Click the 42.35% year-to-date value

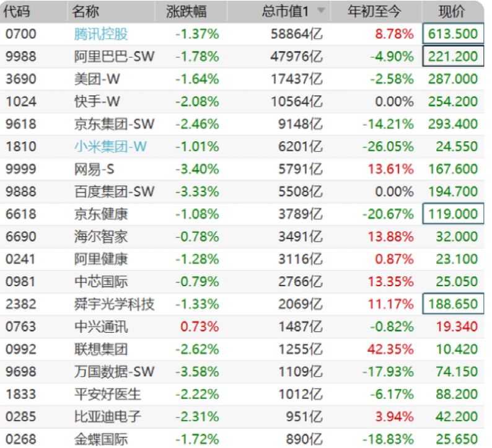tap(390, 349)
